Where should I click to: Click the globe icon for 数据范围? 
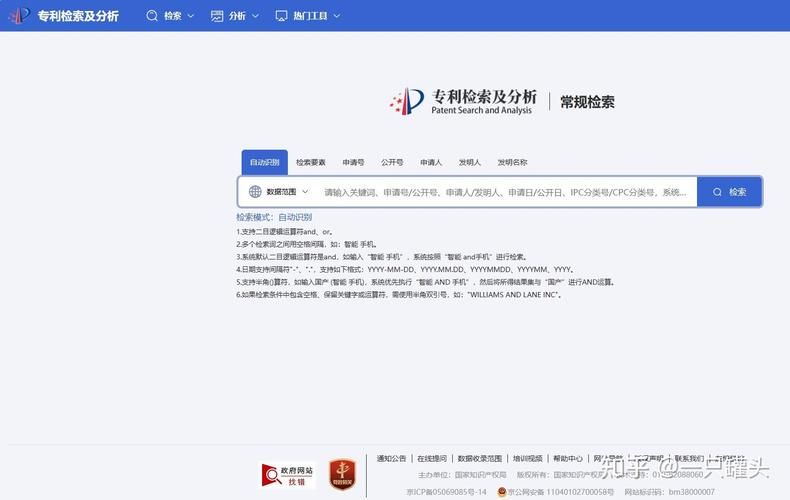tap(255, 192)
